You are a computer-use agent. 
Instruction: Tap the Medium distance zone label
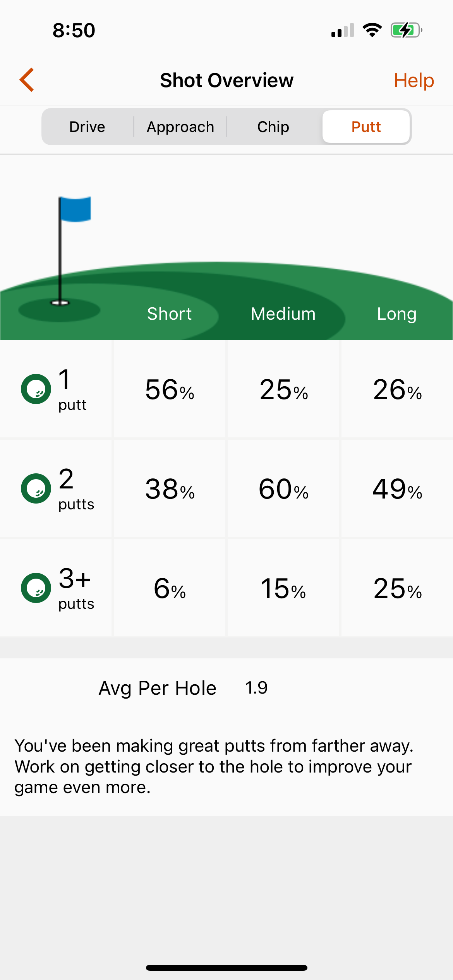pyautogui.click(x=283, y=314)
